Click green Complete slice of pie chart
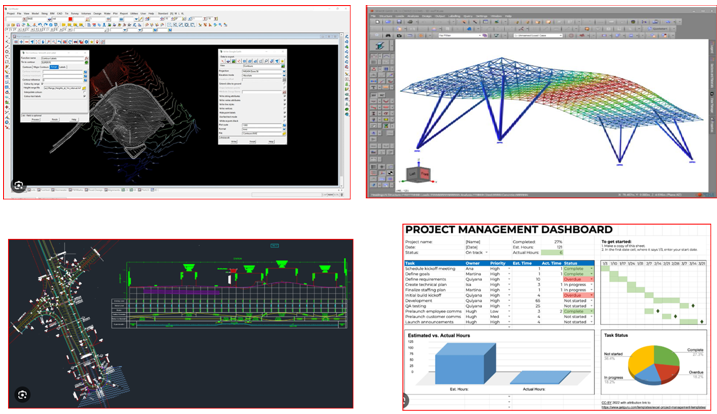The image size is (717, 414). click(665, 356)
